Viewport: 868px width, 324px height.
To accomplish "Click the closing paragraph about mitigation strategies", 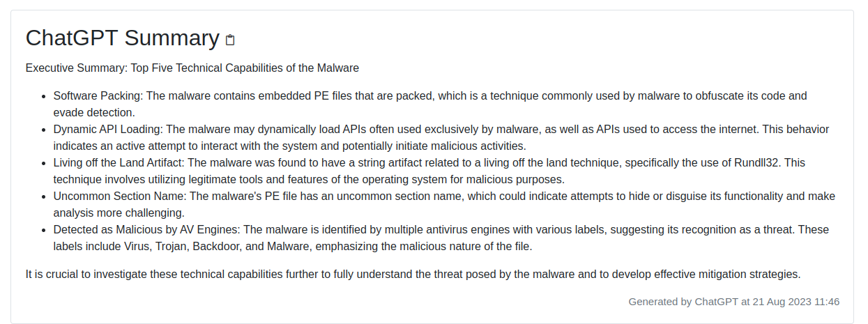I will click(413, 274).
